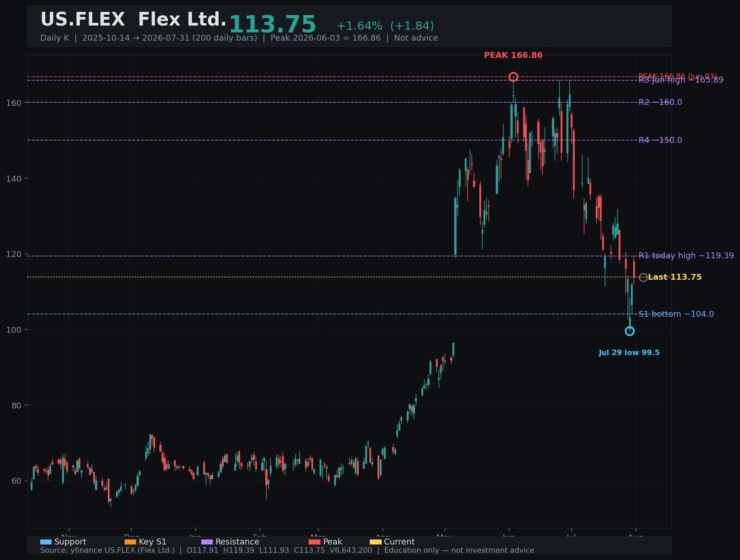Image resolution: width=740 pixels, height=560 pixels.
Task: Click the US.FLEX Flex Ltd. title
Action: (133, 20)
